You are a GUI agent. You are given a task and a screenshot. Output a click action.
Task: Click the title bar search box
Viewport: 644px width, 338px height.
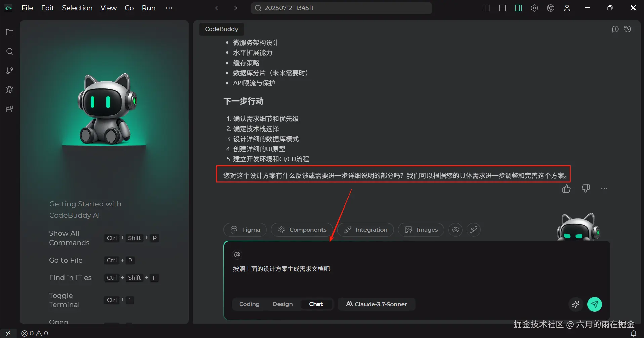[x=341, y=8]
